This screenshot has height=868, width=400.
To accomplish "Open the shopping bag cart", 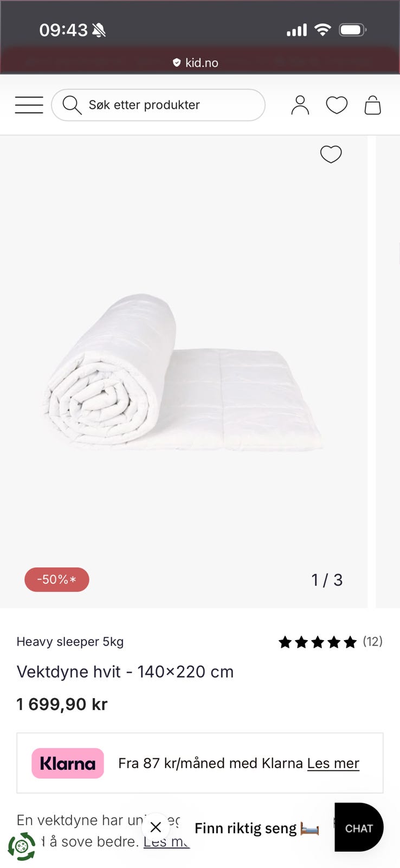I will [373, 105].
